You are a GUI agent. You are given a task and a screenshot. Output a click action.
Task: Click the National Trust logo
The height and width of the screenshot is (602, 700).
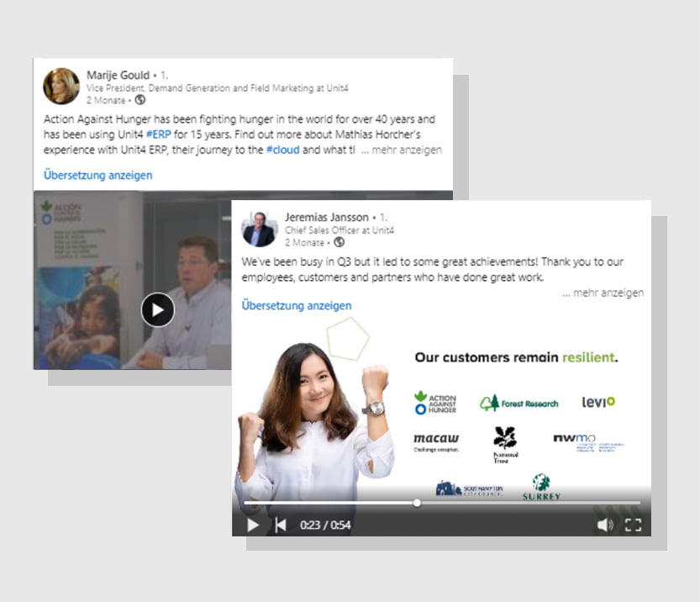click(505, 445)
